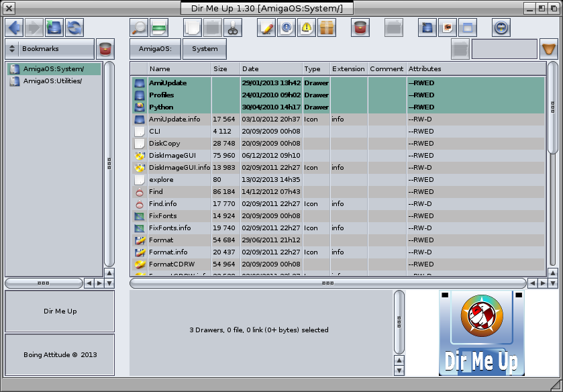This screenshot has height=392, width=563.
Task: Click the scissors cut icon
Action: 233,28
